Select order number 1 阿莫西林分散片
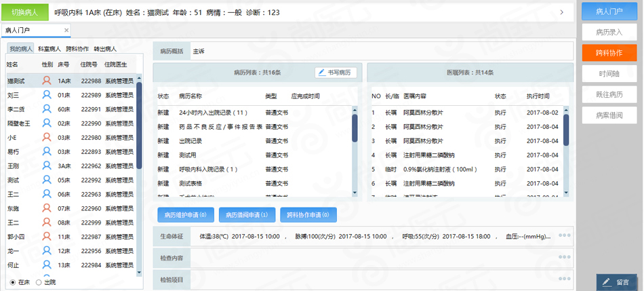Image resolution: width=644 pixels, height=291 pixels. click(x=466, y=113)
